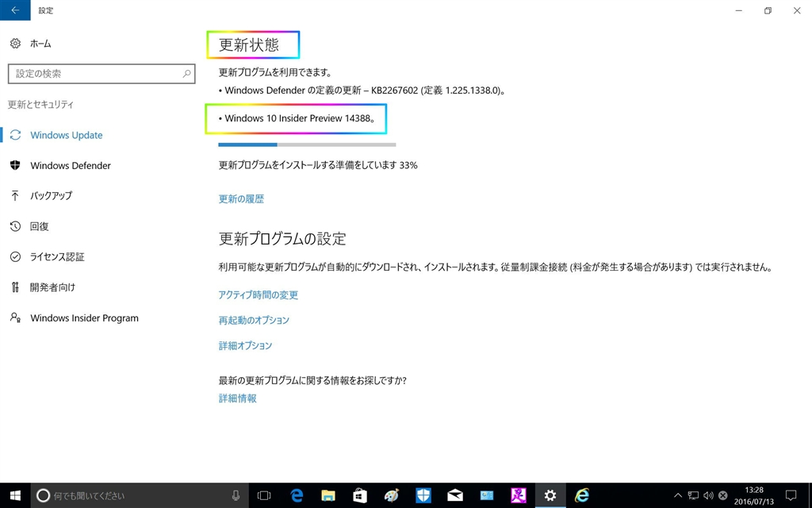Open File Explorer from taskbar
The image size is (812, 508).
327,495
